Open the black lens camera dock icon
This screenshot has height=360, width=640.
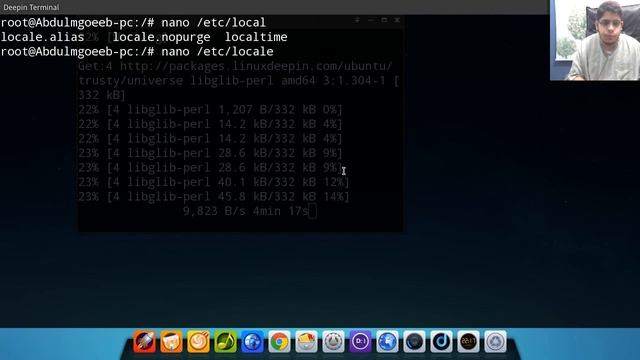[x=414, y=341]
